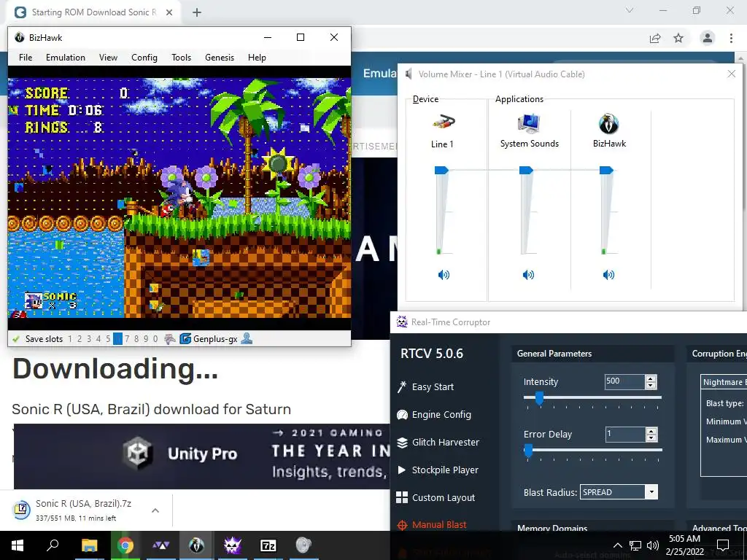The image size is (747, 560).
Task: Mute System Sounds in Volume Mixer
Action: click(528, 275)
